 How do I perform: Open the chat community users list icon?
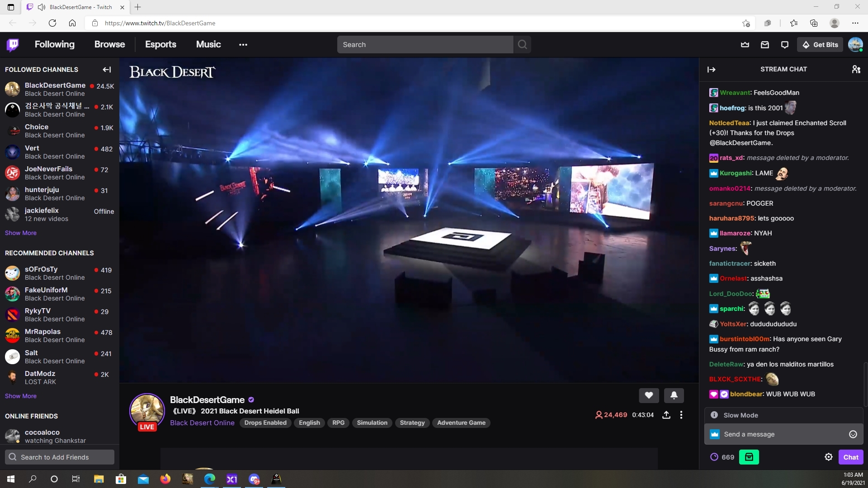click(x=856, y=69)
